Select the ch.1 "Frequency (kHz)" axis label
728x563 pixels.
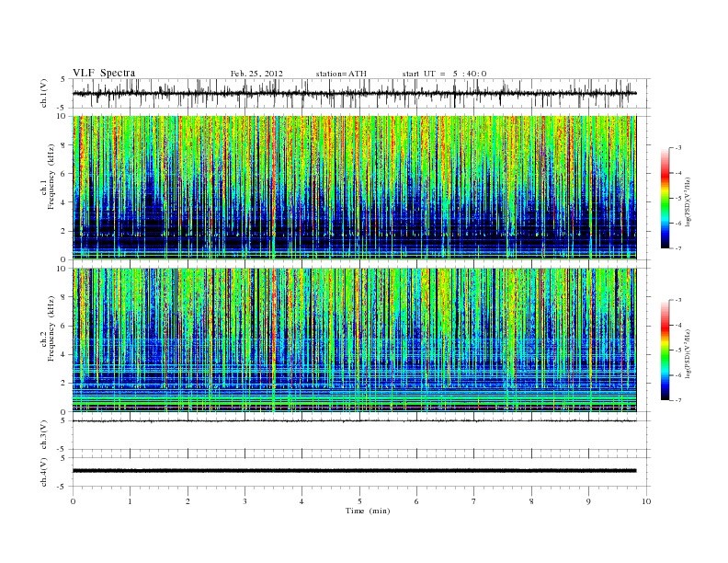click(x=51, y=177)
